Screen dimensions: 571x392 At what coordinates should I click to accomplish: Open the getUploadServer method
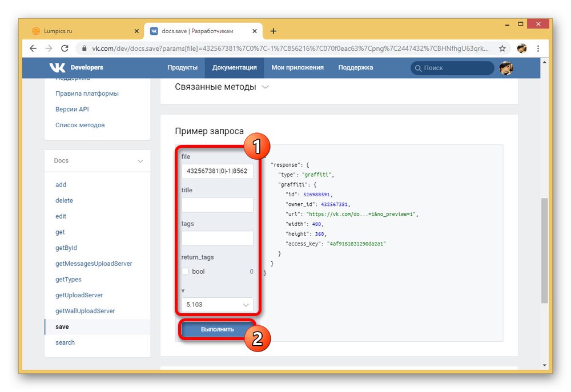coord(79,295)
